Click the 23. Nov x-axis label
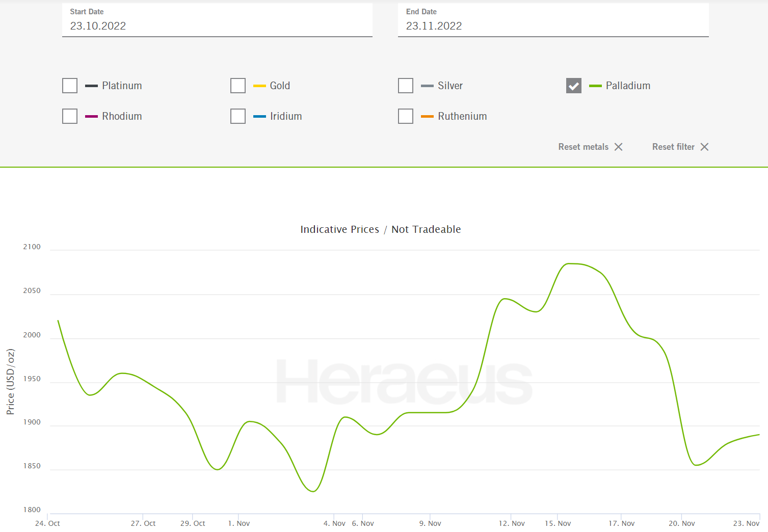Image resolution: width=768 pixels, height=532 pixels. pyautogui.click(x=746, y=523)
